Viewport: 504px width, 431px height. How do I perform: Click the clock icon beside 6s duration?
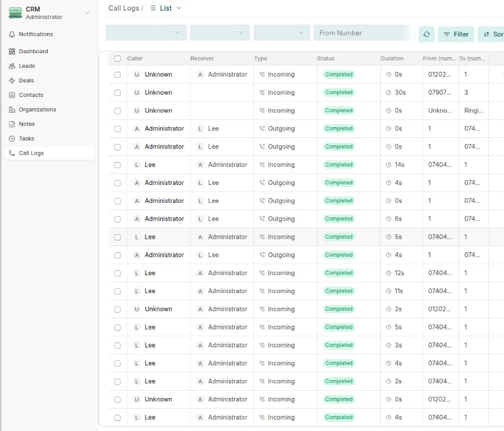point(389,219)
